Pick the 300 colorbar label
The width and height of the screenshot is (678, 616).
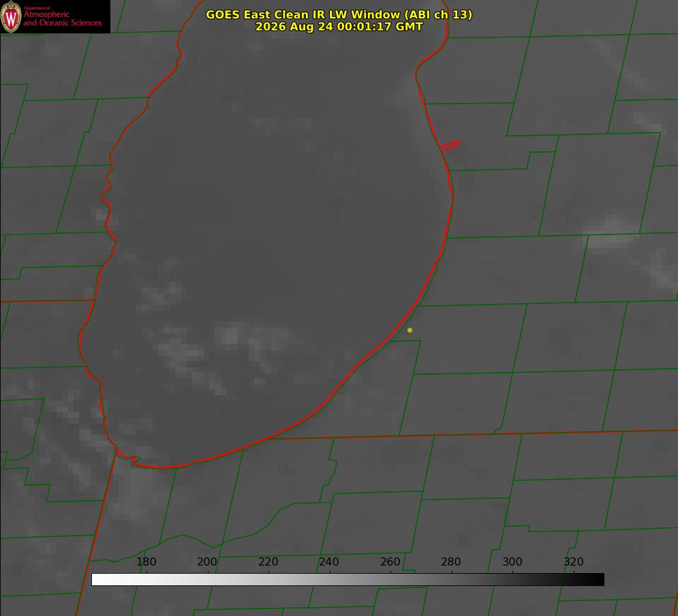[x=512, y=561]
